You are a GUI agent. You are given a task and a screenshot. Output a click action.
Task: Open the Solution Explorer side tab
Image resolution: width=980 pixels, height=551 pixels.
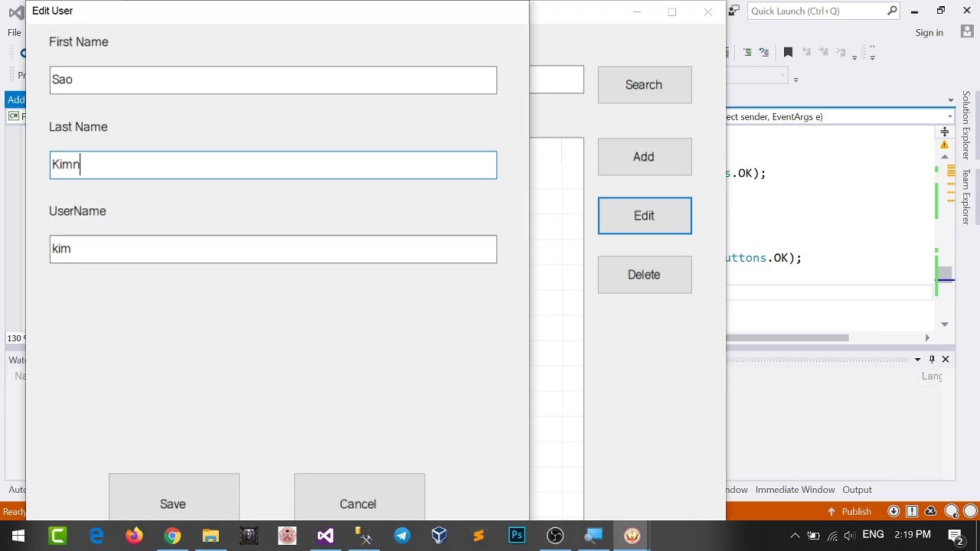966,125
